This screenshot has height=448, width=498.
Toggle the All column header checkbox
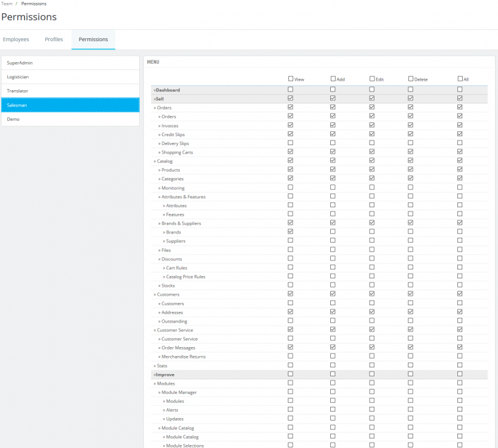coord(460,78)
